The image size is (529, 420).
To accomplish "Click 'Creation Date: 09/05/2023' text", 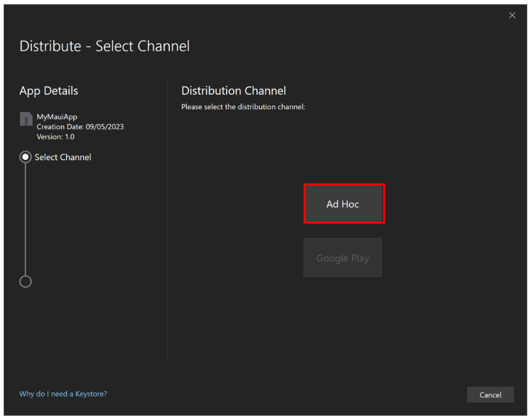I will pyautogui.click(x=80, y=127).
